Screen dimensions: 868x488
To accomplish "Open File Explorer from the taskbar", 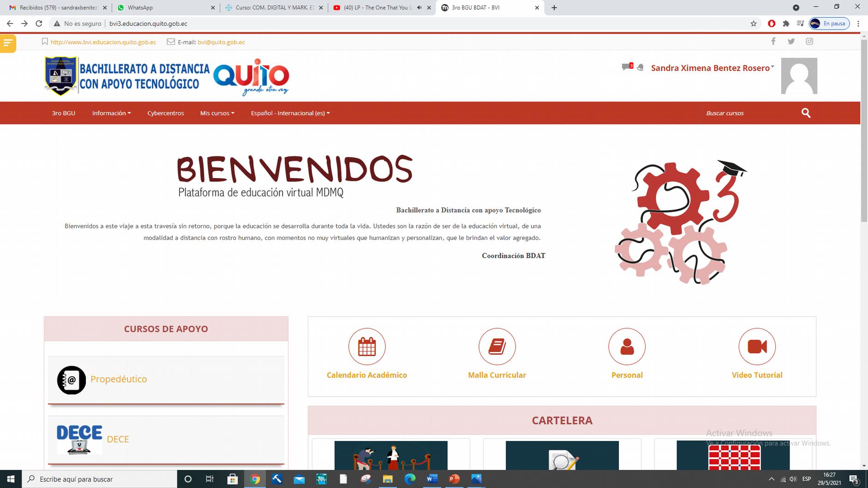I will click(388, 479).
